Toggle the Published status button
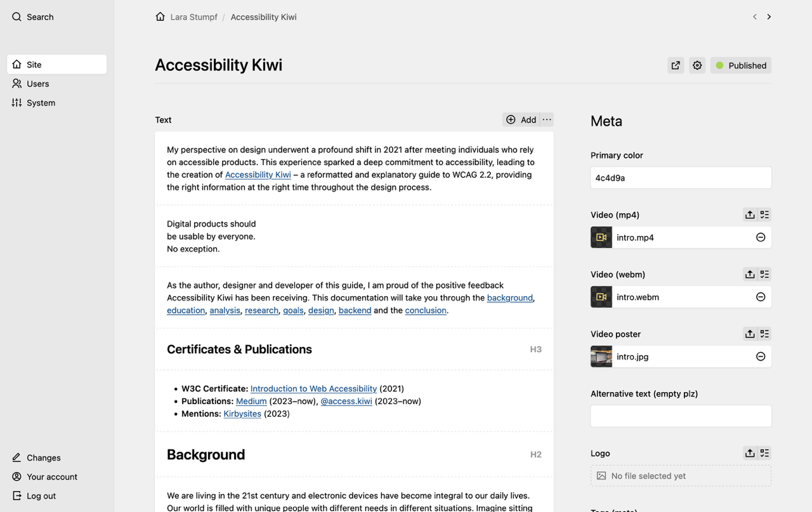Screen dimensions: 812x512 pos(741,65)
